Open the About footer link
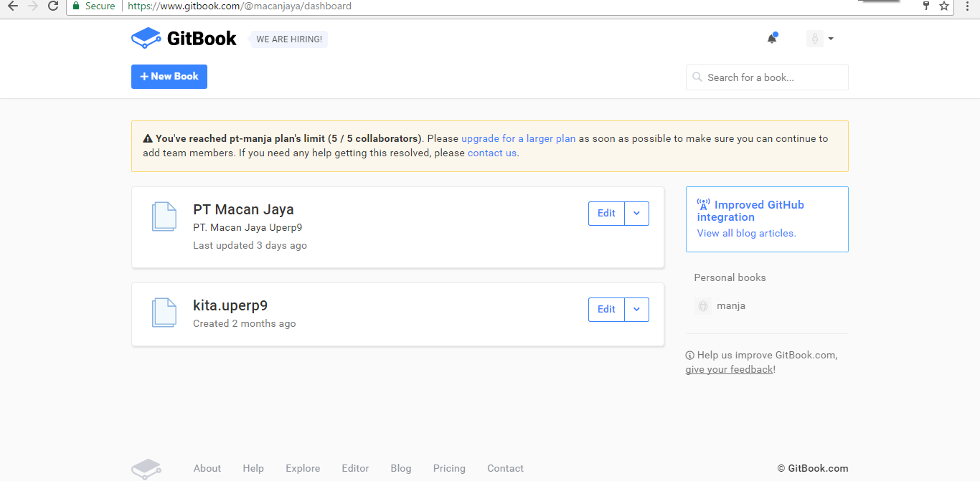980x481 pixels. (207, 468)
